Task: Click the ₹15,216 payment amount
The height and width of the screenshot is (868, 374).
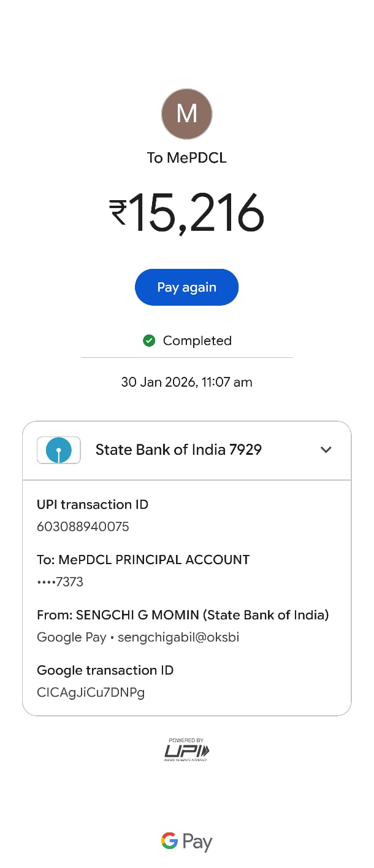Action: pos(187,213)
